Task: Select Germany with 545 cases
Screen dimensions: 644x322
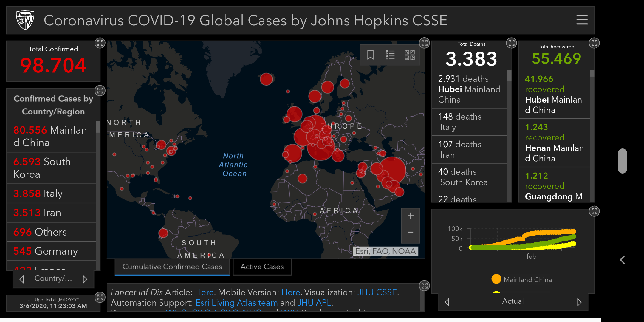Action: pyautogui.click(x=51, y=251)
